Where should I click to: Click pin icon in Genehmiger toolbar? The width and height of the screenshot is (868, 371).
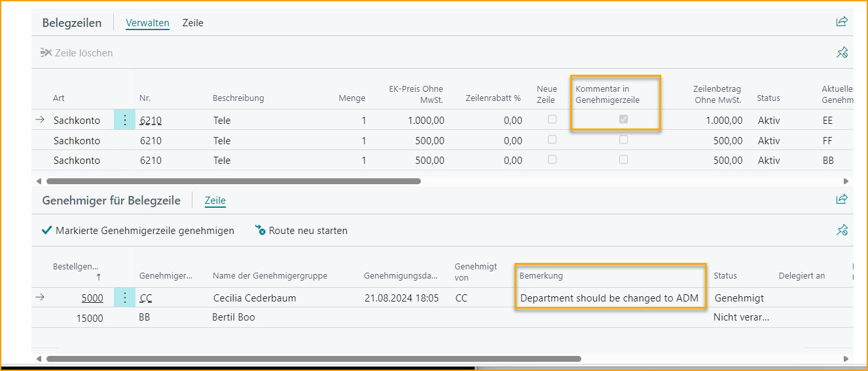click(x=842, y=230)
